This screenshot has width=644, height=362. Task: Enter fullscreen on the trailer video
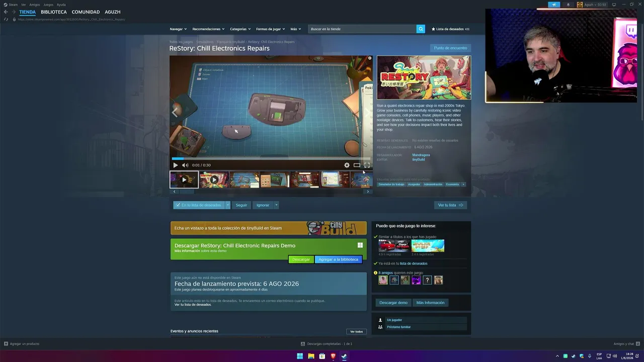coord(367,165)
